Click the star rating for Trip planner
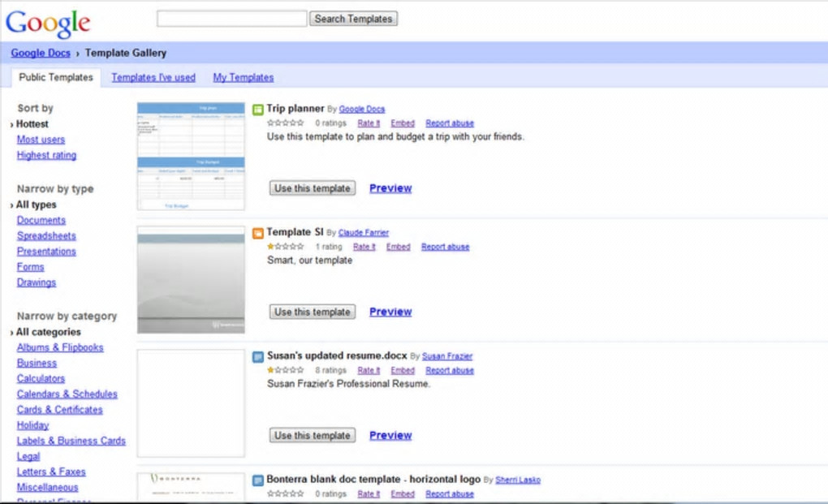Viewport: 828px width, 504px height. click(x=286, y=123)
